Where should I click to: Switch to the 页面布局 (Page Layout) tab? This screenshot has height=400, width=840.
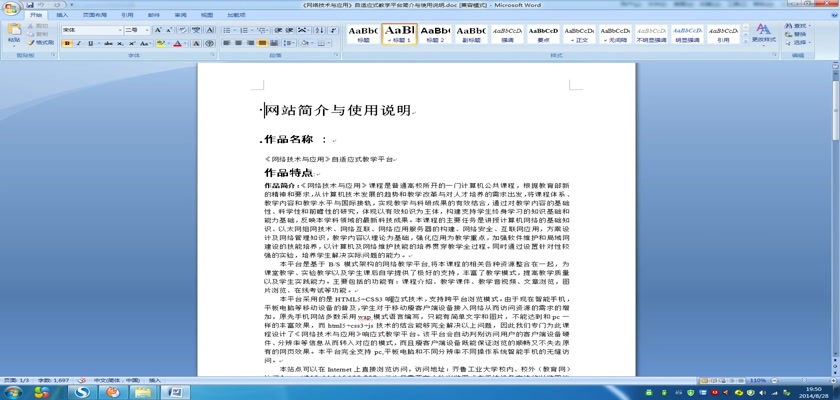point(95,15)
